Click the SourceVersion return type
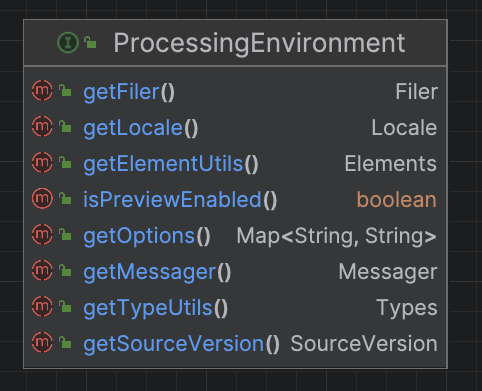482x391 pixels. (364, 344)
